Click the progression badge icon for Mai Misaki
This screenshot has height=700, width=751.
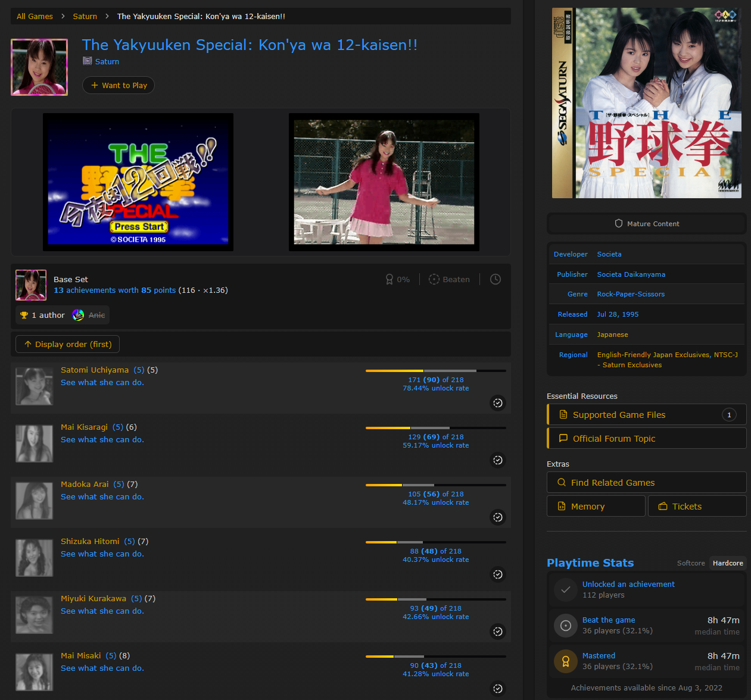pos(498,689)
